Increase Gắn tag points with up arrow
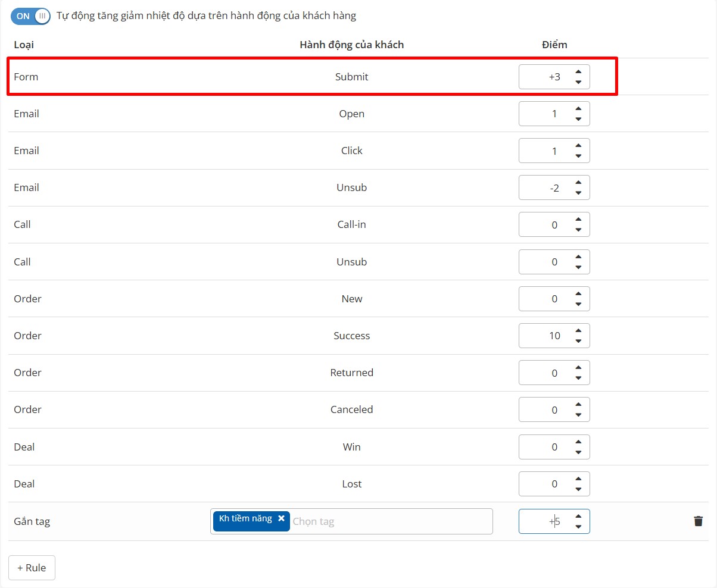717x588 pixels. [578, 517]
